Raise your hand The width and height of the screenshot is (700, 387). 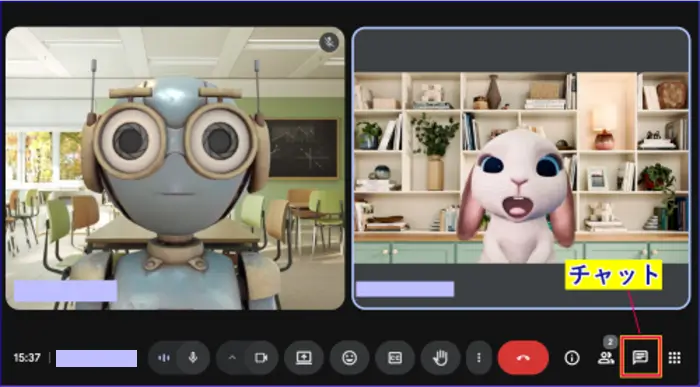coord(440,358)
